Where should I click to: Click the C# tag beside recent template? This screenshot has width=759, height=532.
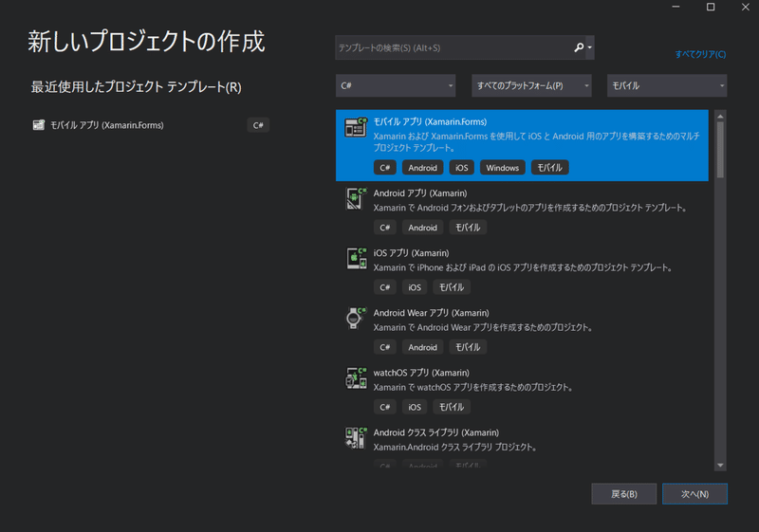pyautogui.click(x=258, y=125)
